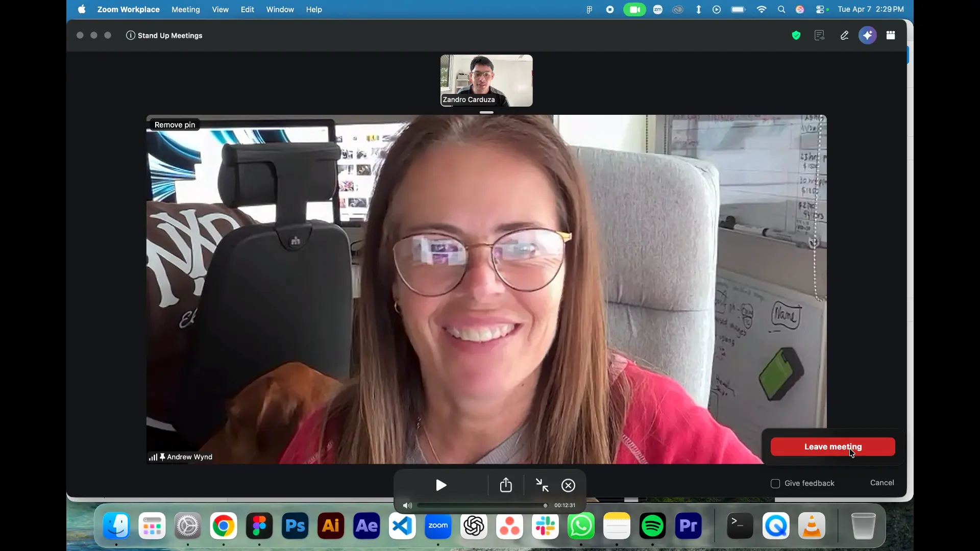Open the Zoom Workplace menu
Viewport: 980px width, 551px height.
click(128, 9)
